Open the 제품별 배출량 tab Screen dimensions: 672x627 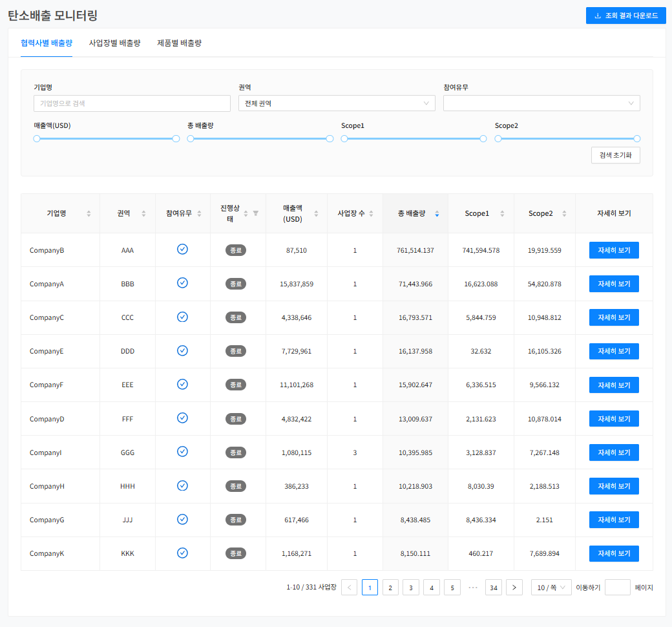(x=179, y=43)
